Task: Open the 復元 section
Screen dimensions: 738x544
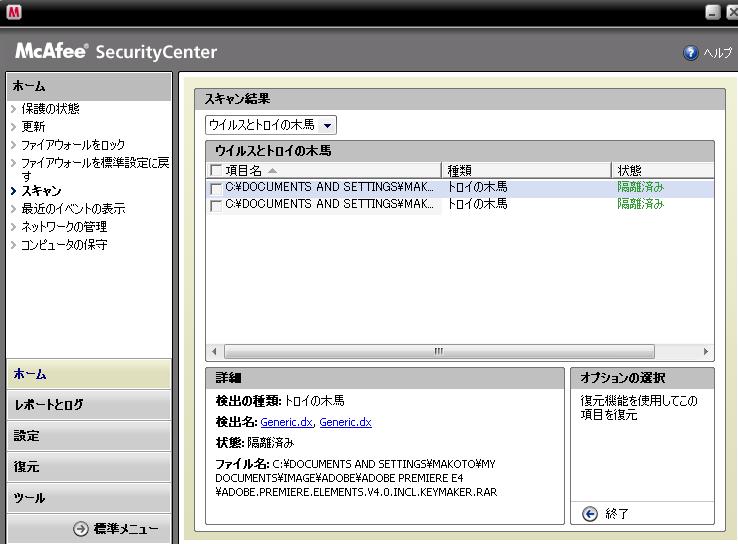Action: point(89,467)
